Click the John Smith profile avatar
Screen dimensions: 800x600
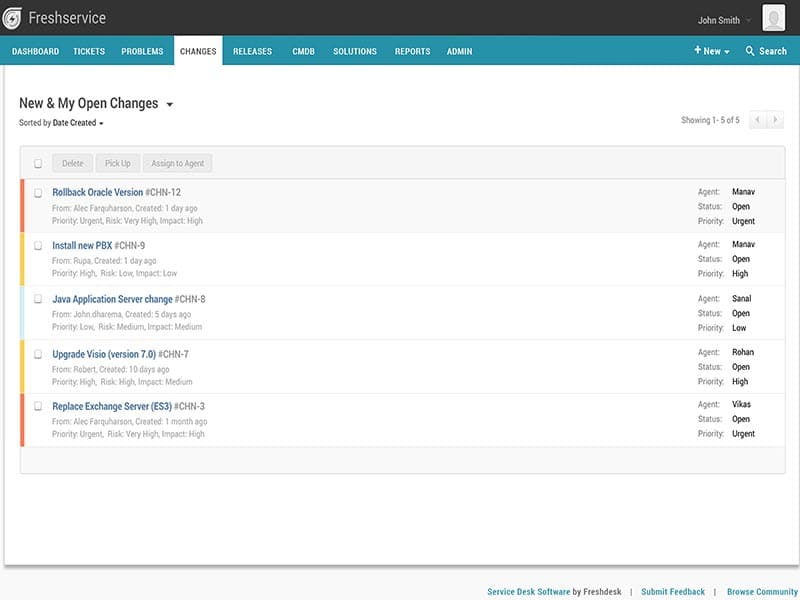pyautogui.click(x=773, y=18)
